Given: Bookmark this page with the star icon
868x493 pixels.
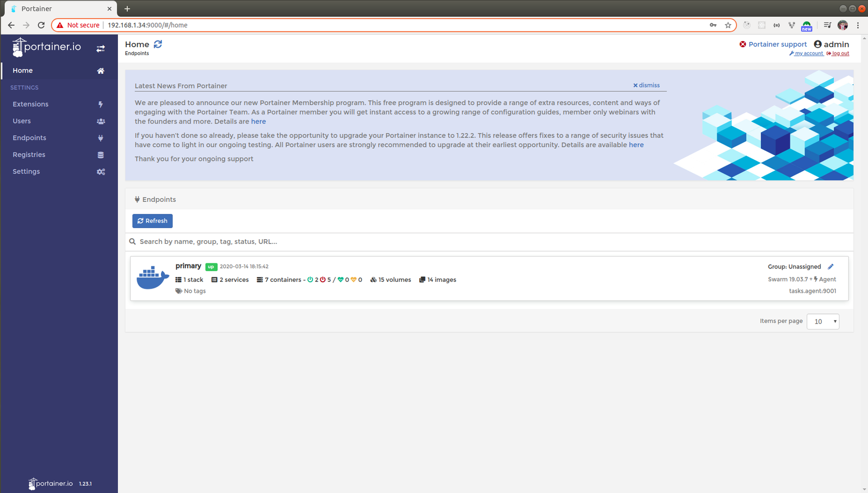Looking at the screenshot, I should point(728,25).
